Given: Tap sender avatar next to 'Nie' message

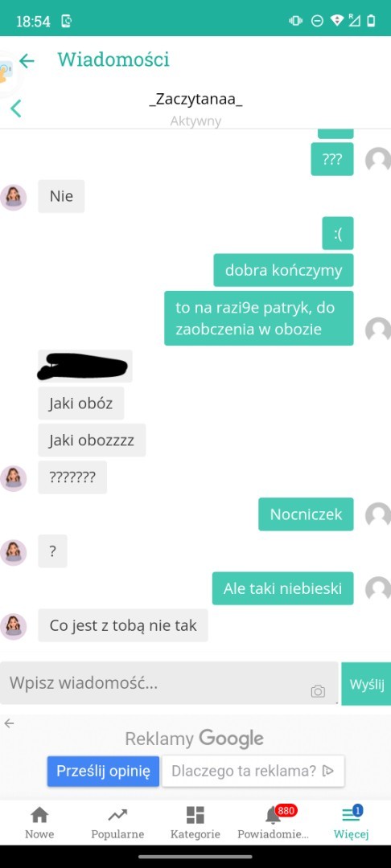Looking at the screenshot, I should point(14,198).
